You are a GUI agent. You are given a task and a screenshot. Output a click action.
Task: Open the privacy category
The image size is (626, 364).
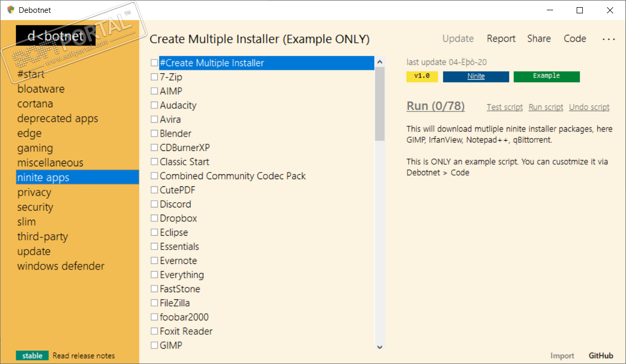click(34, 193)
